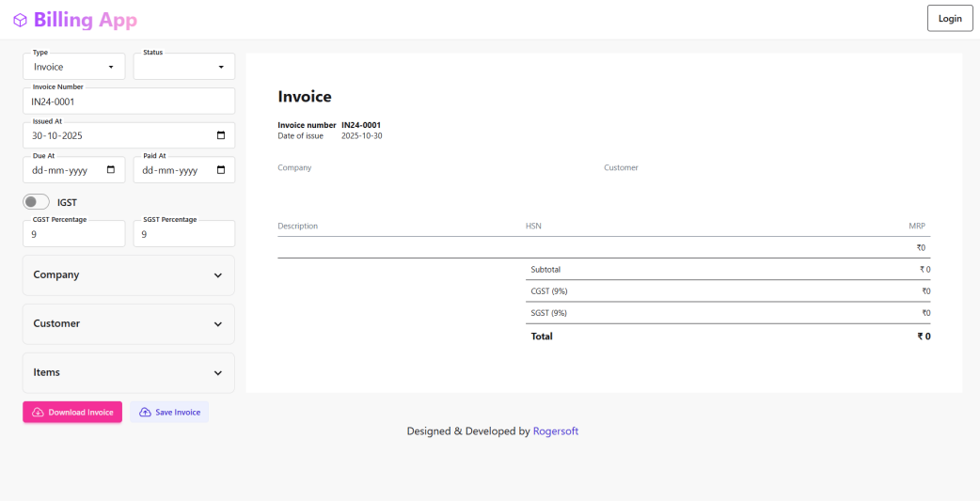Click the IN24-0001 value in invoice preview
Image resolution: width=980 pixels, height=501 pixels.
361,125
